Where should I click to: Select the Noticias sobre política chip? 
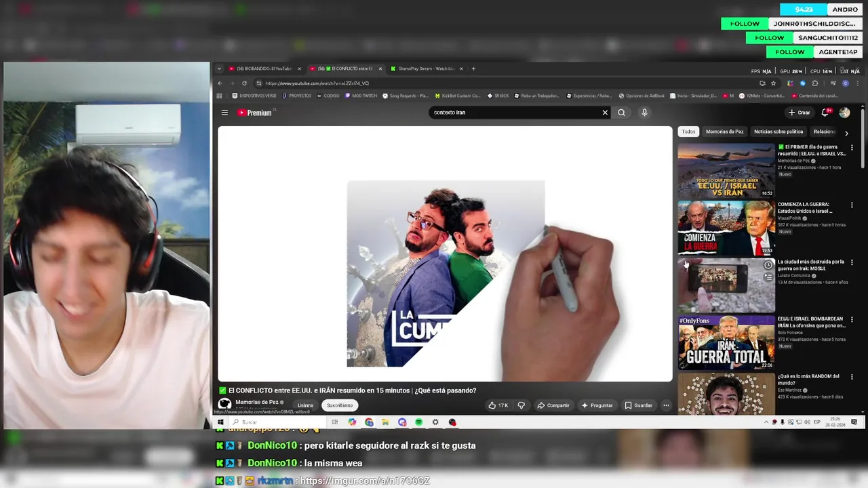778,131
